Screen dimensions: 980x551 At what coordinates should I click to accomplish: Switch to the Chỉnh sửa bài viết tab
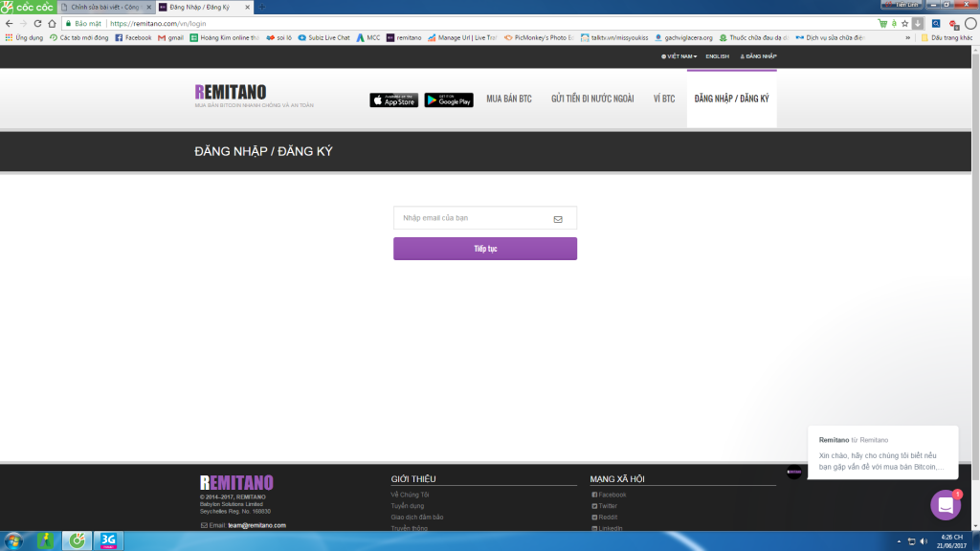click(x=105, y=7)
